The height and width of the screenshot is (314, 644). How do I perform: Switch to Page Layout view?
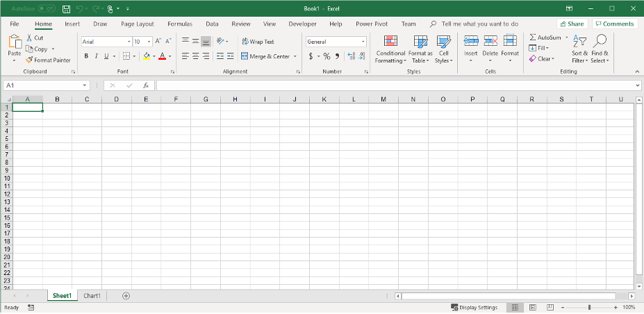click(x=533, y=308)
